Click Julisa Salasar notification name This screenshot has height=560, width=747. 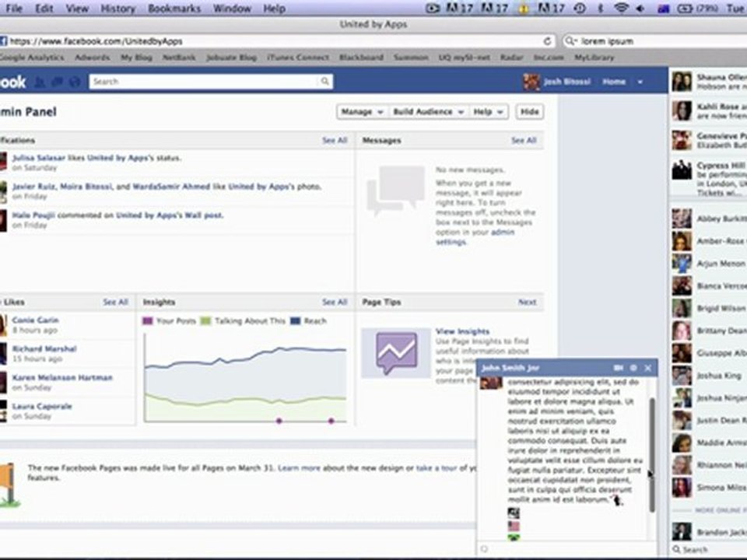39,158
